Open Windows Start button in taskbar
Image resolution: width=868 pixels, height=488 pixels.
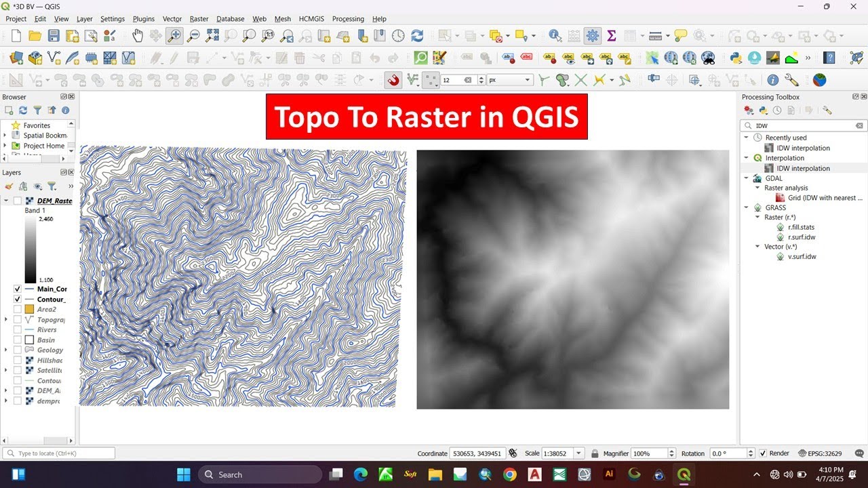184,474
